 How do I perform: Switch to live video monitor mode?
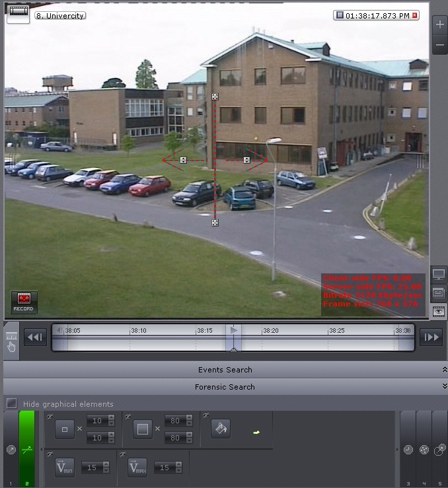pyautogui.click(x=438, y=275)
